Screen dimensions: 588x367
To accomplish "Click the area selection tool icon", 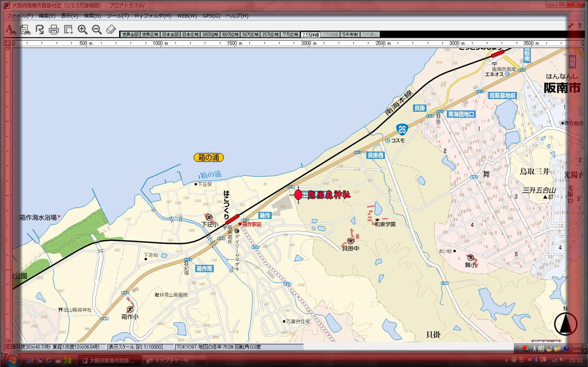I will click(68, 29).
